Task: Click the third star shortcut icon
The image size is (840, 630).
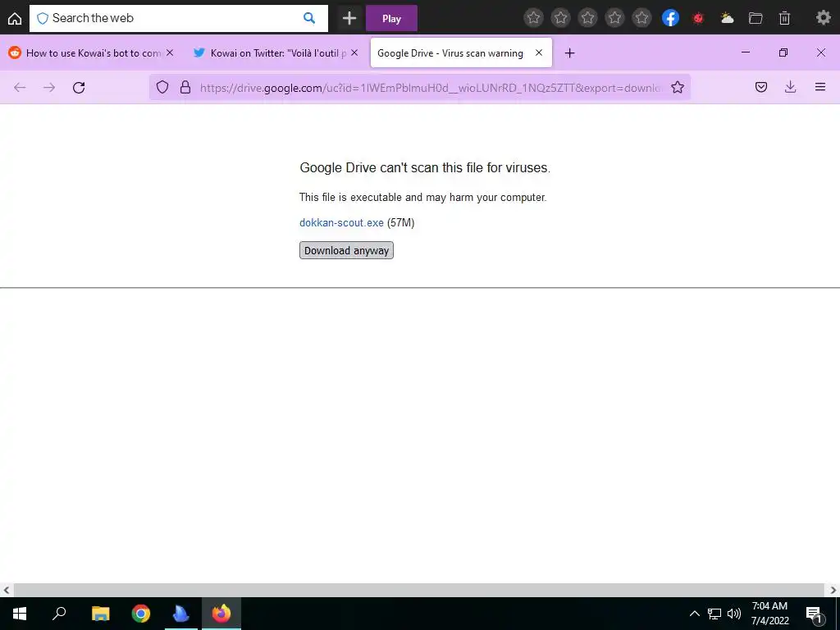Action: tap(587, 18)
